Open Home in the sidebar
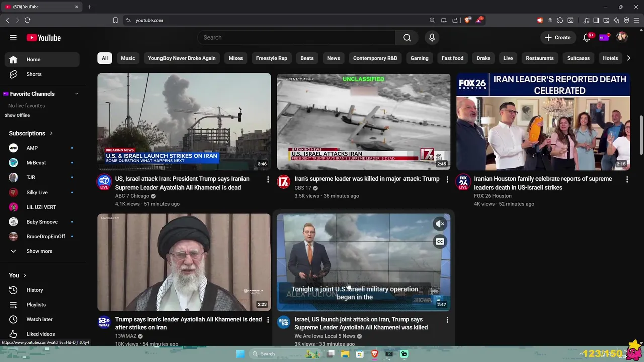The height and width of the screenshot is (362, 644). pyautogui.click(x=42, y=60)
